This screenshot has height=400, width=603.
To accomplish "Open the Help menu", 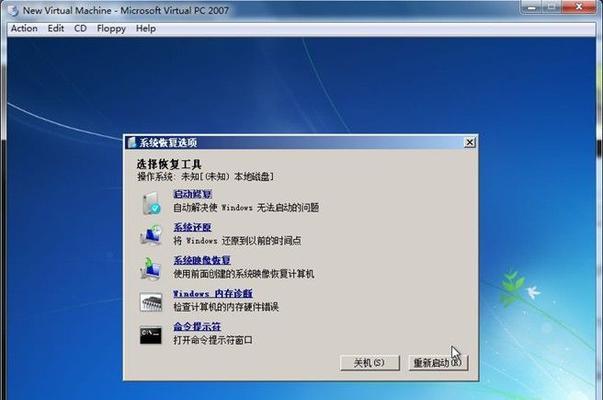I will [146, 28].
